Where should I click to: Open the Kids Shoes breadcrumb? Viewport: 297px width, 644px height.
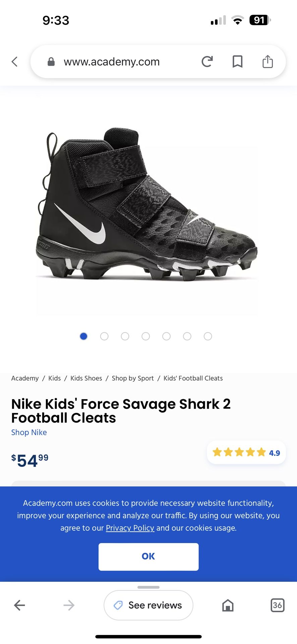[86, 378]
